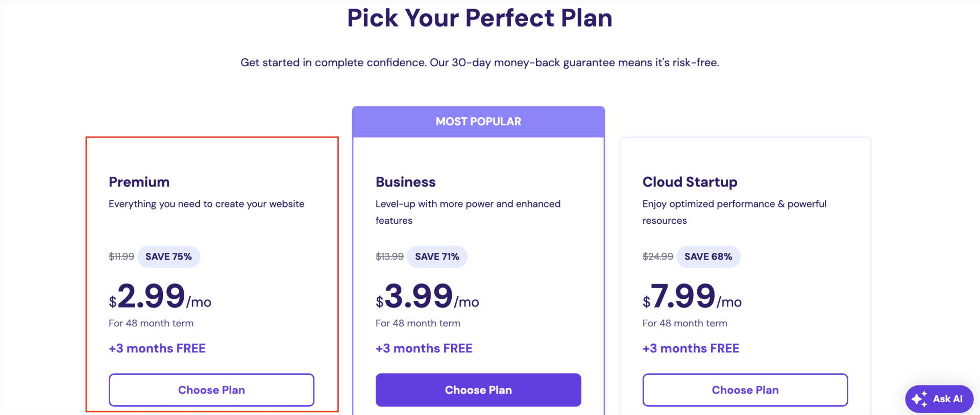Click the SAVE 71% badge
Image resolution: width=980 pixels, height=415 pixels.
pyautogui.click(x=437, y=256)
